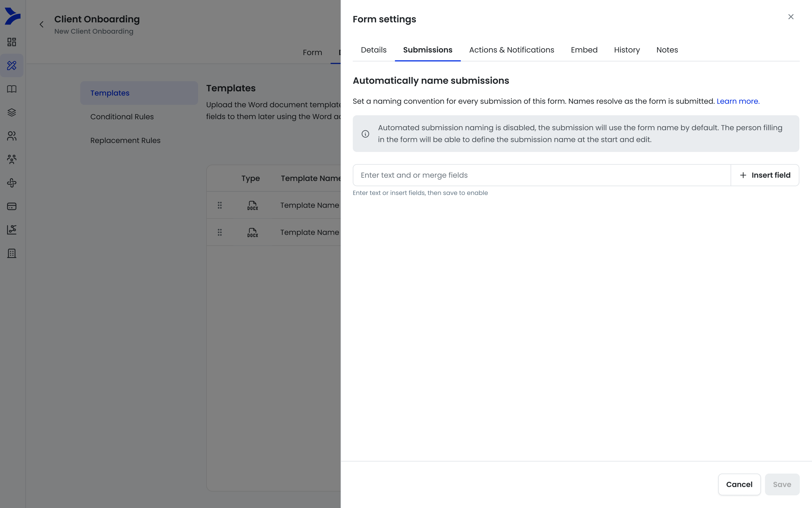Click the Templates section heading
Image resolution: width=812 pixels, height=508 pixels.
pyautogui.click(x=231, y=88)
